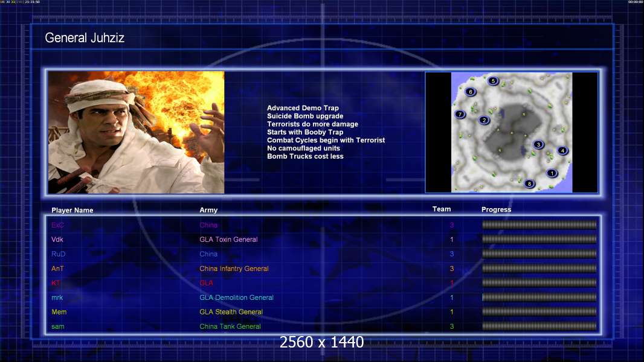
Task: Click the GLA army entry for KT
Action: tap(206, 283)
